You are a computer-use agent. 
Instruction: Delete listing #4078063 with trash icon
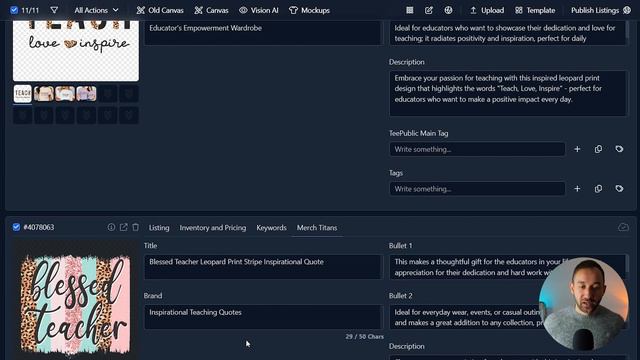(x=136, y=227)
